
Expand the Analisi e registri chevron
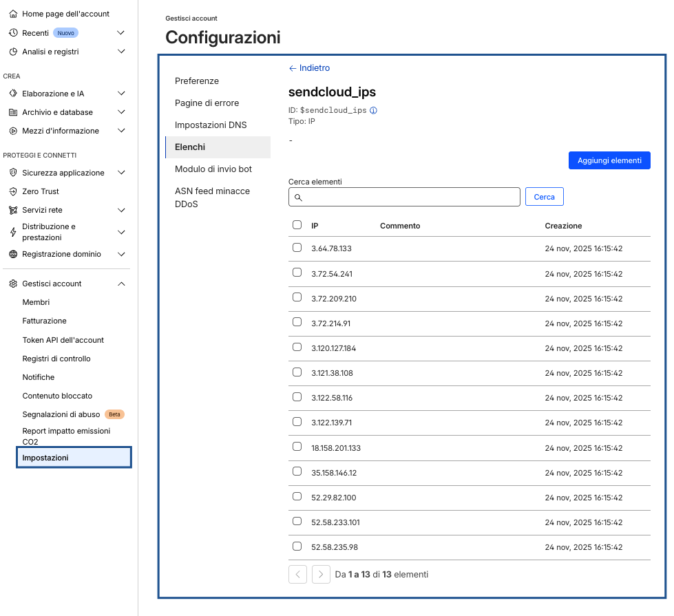pyautogui.click(x=121, y=52)
